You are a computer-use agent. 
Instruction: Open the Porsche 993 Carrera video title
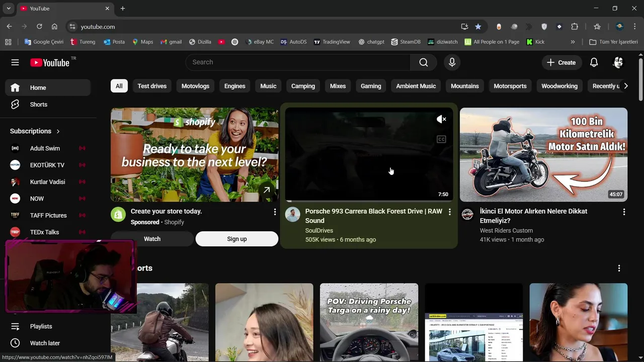tap(373, 216)
